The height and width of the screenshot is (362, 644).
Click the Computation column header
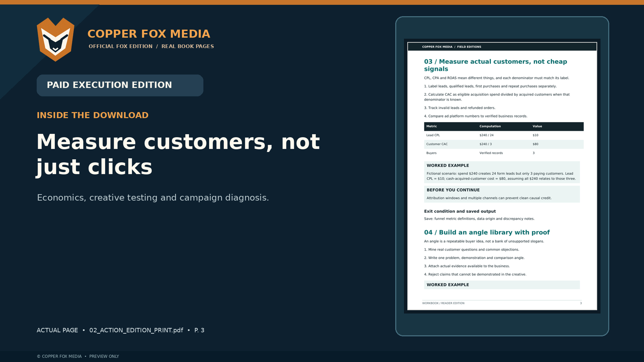pos(490,126)
